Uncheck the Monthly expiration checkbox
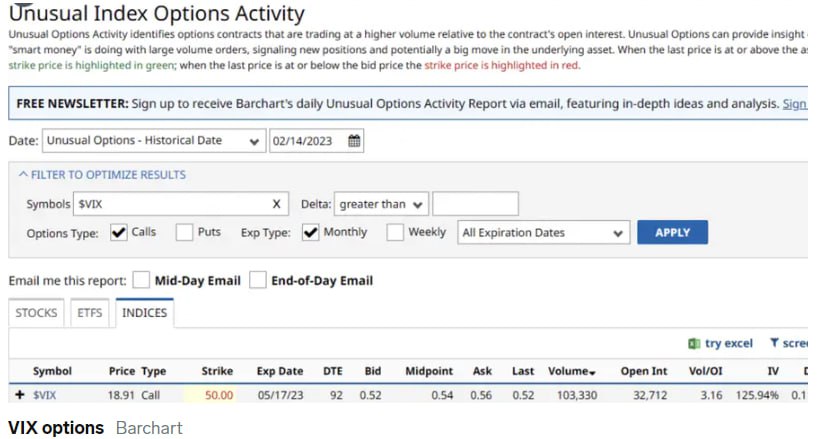 pos(309,233)
